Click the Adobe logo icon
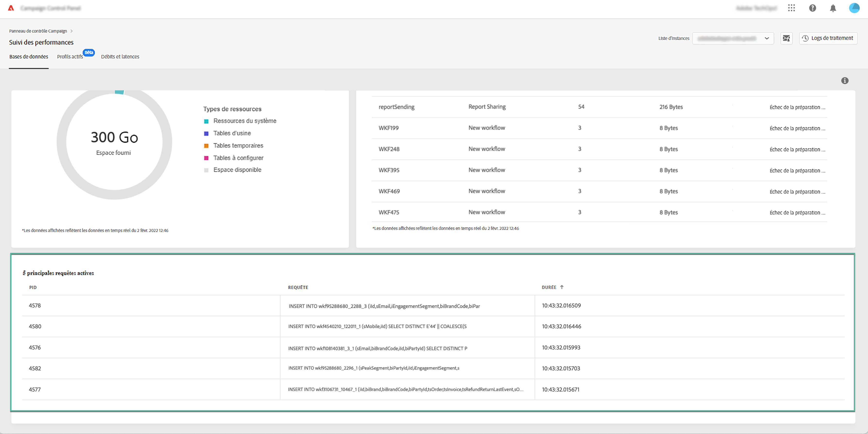 [11, 8]
